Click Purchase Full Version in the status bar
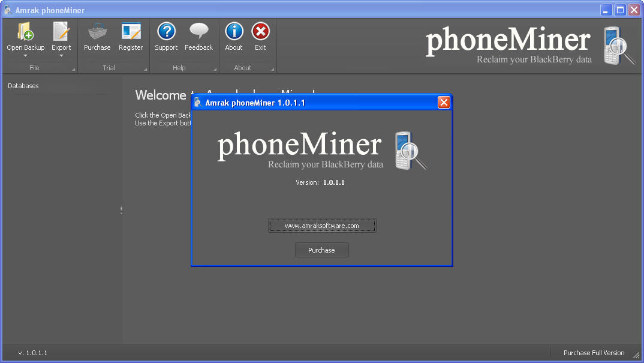This screenshot has height=363, width=644. click(594, 353)
